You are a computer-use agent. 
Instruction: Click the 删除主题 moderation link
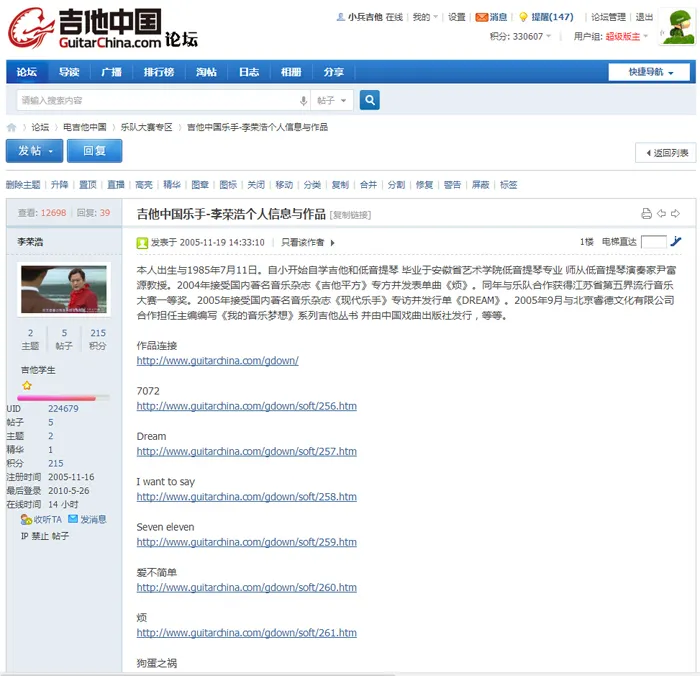(23, 185)
